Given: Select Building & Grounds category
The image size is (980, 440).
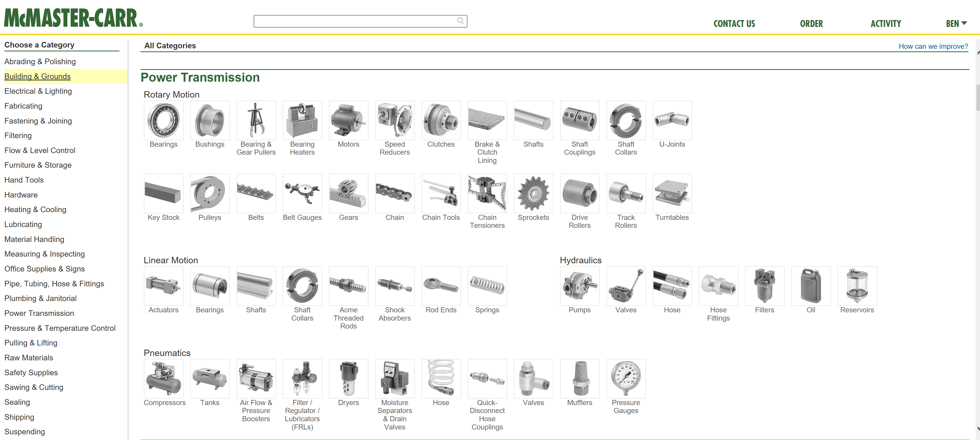Looking at the screenshot, I should pyautogui.click(x=37, y=77).
